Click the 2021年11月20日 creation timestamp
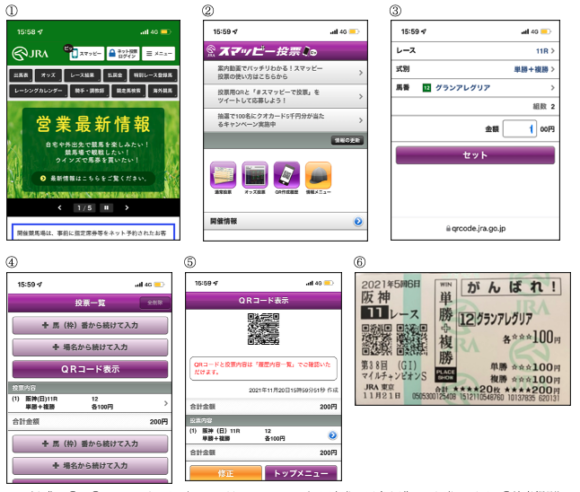Image resolution: width=580 pixels, height=492 pixels. (293, 390)
